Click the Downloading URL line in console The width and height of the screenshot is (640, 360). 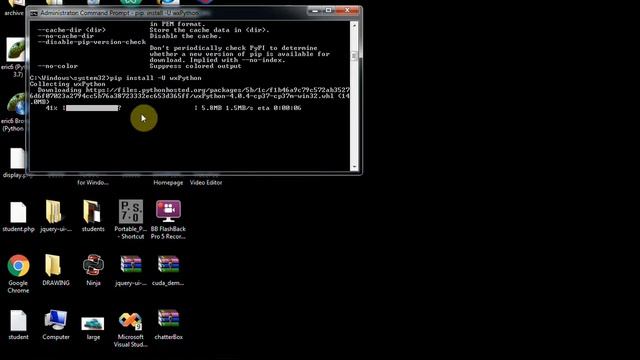click(x=190, y=96)
